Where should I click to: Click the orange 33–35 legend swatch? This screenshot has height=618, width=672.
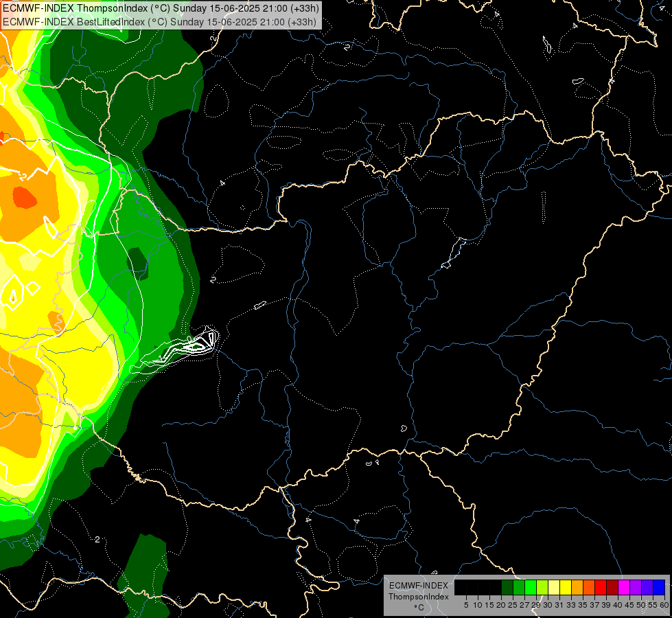point(577,587)
